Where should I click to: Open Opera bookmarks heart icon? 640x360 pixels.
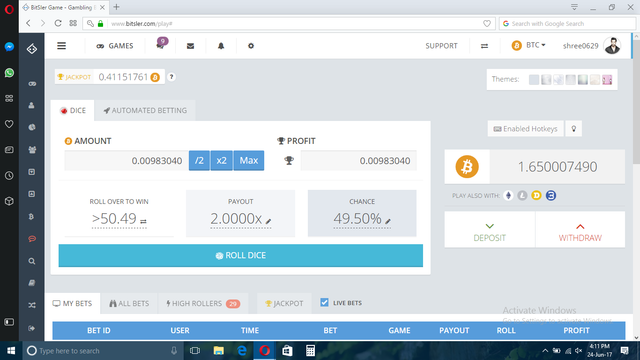9,124
